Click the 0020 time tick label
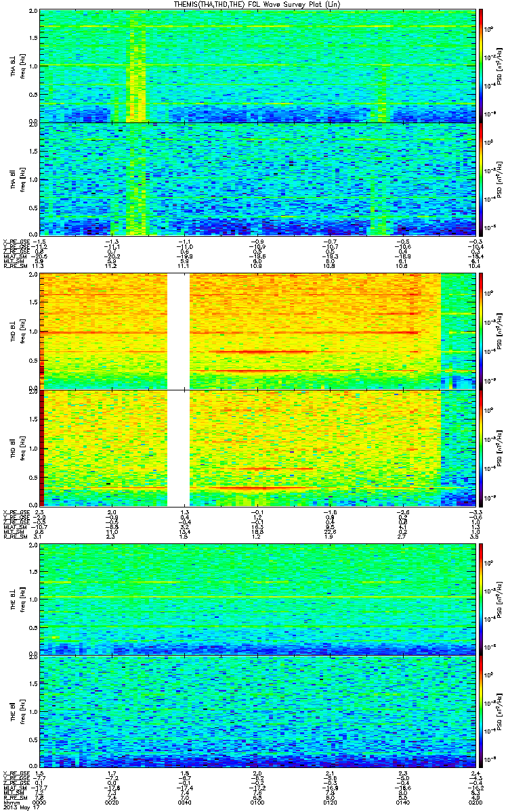 (x=112, y=802)
